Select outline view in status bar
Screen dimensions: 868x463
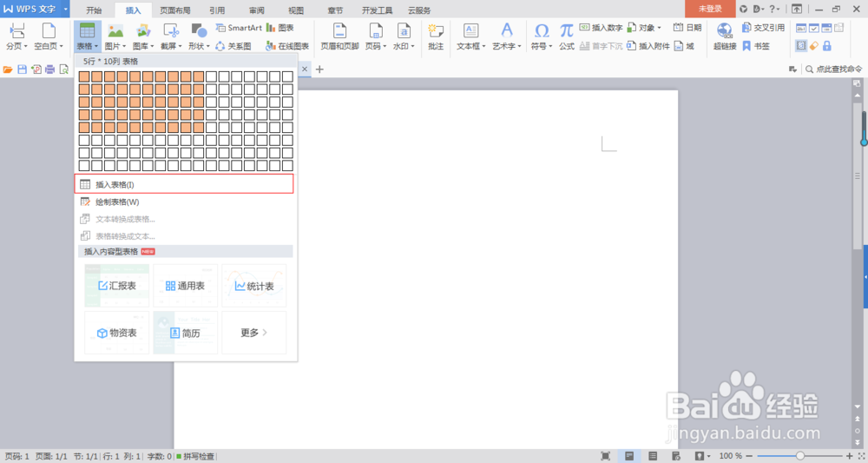click(x=654, y=456)
